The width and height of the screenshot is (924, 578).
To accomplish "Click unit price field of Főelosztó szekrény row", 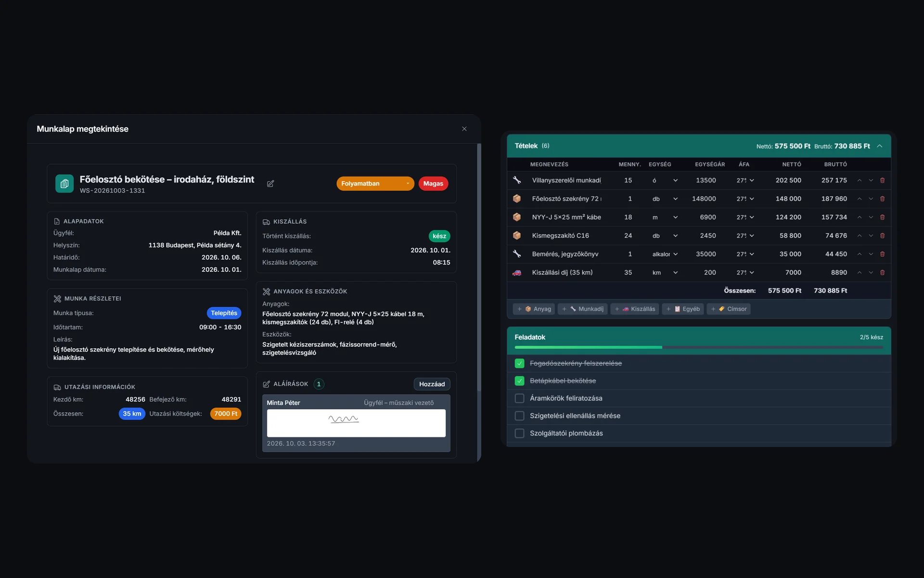I will 705,198.
